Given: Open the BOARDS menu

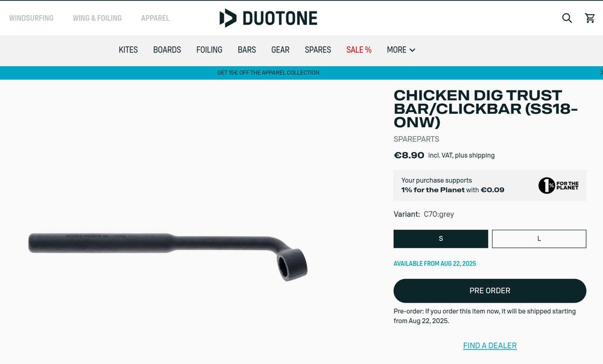Looking at the screenshot, I should 167,50.
